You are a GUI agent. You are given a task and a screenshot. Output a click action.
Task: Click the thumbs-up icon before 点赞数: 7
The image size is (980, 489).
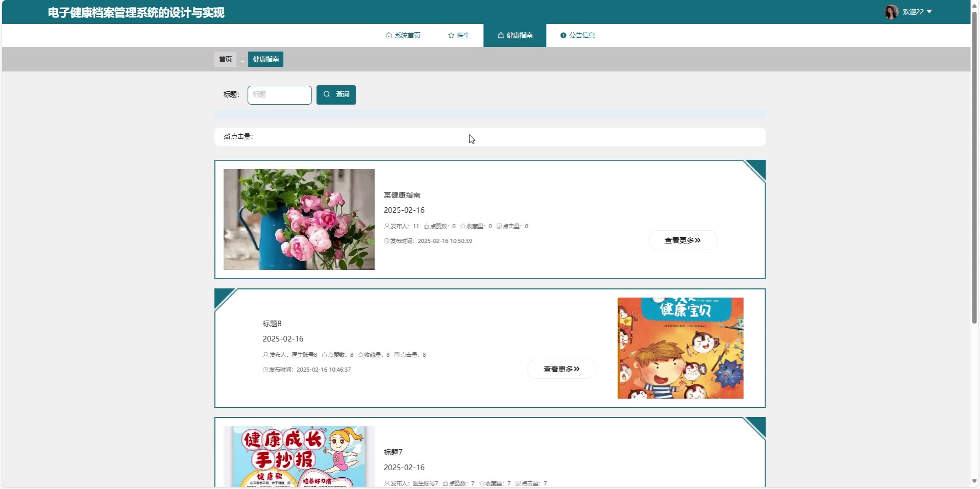click(x=445, y=483)
